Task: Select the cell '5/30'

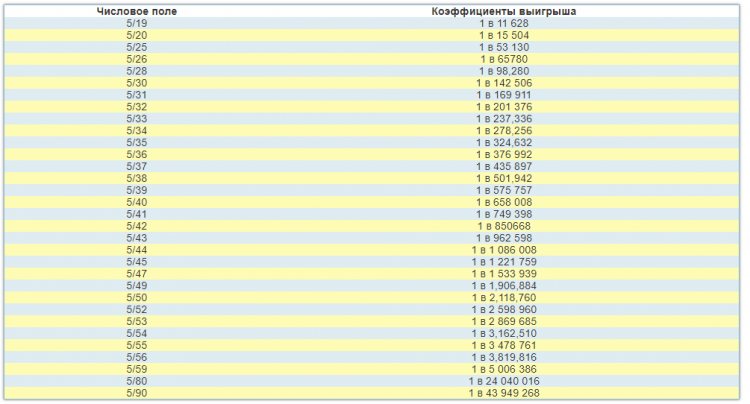Action: (x=137, y=83)
